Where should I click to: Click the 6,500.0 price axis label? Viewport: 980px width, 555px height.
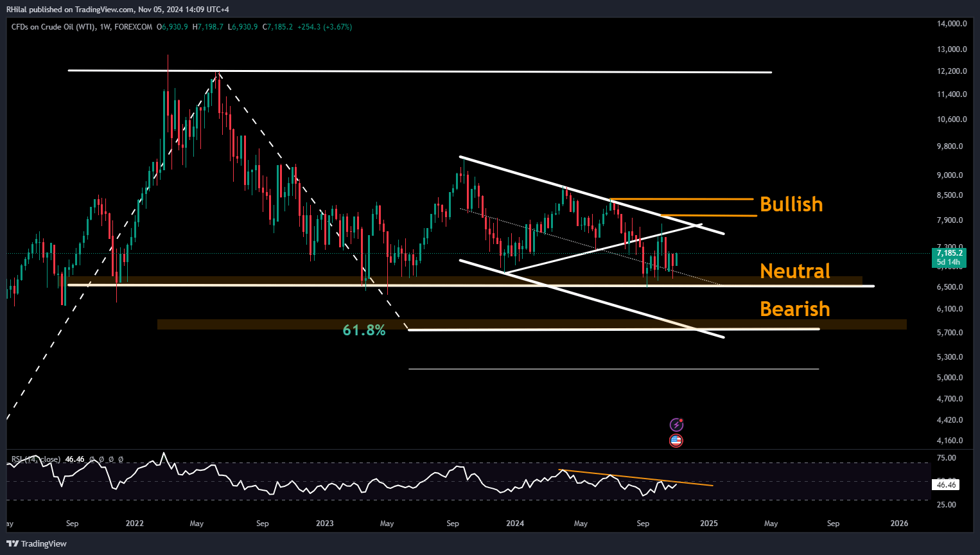click(950, 287)
